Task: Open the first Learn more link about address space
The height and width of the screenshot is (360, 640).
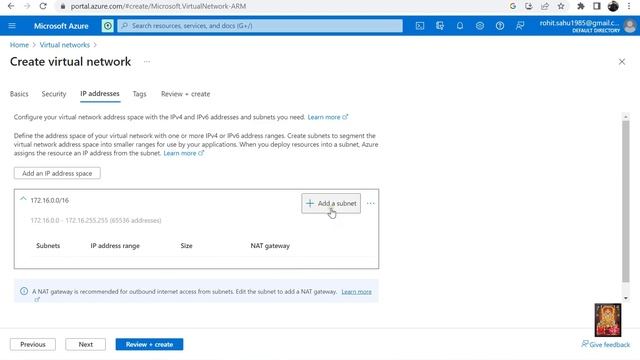Action: pyautogui.click(x=327, y=117)
